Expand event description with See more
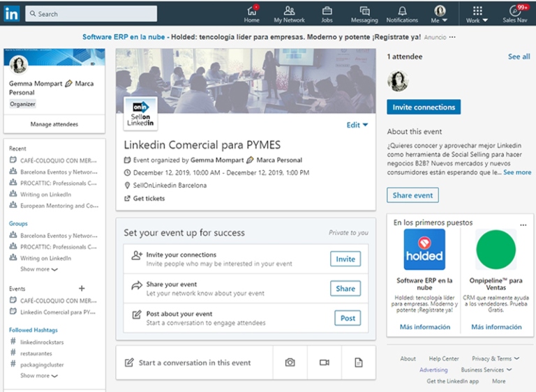This screenshot has height=392, width=536. coord(517,172)
